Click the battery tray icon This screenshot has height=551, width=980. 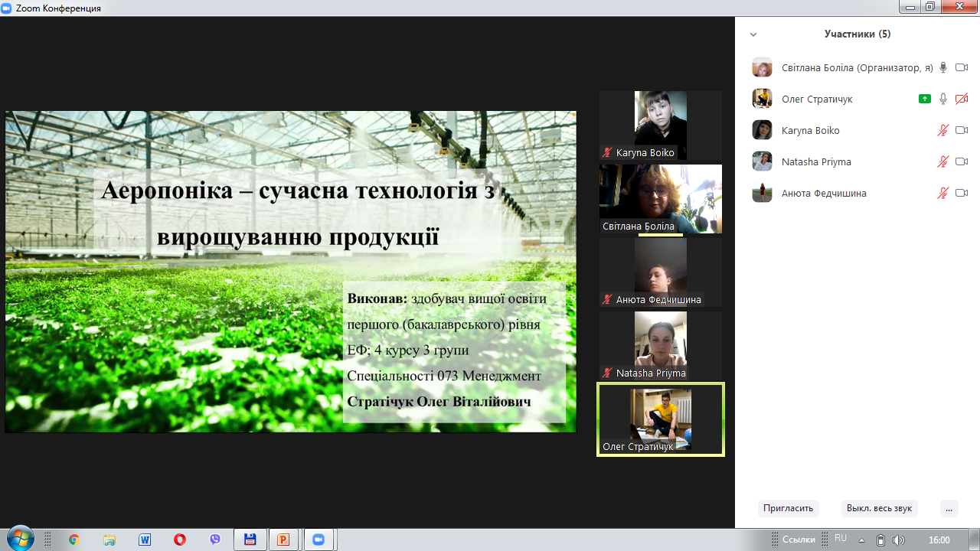click(880, 540)
